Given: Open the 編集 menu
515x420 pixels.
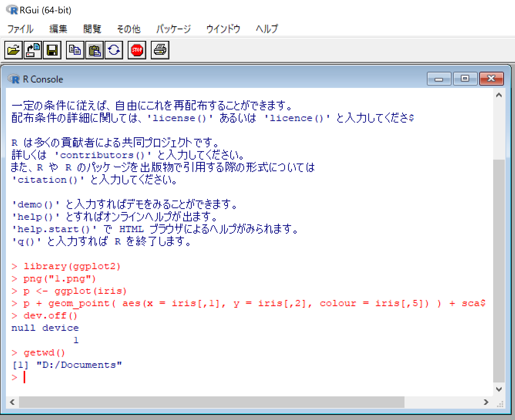Looking at the screenshot, I should (x=58, y=29).
